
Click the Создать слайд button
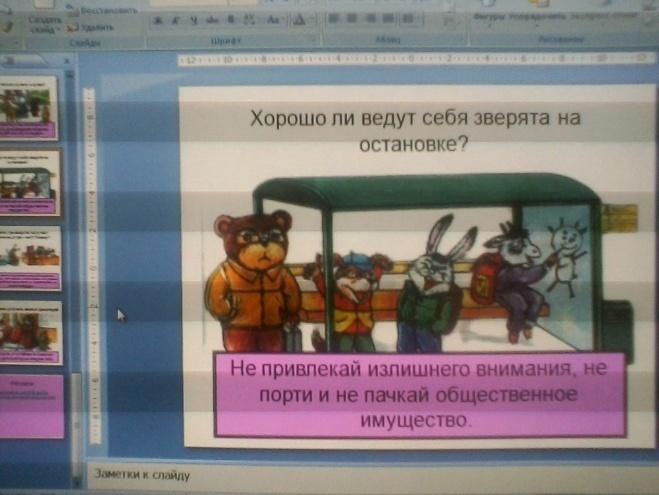pos(45,24)
